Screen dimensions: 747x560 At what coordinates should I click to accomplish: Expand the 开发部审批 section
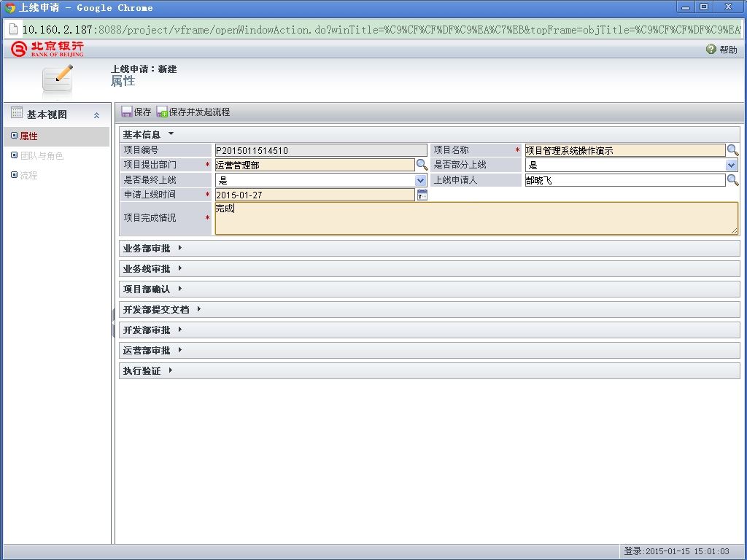pos(180,330)
